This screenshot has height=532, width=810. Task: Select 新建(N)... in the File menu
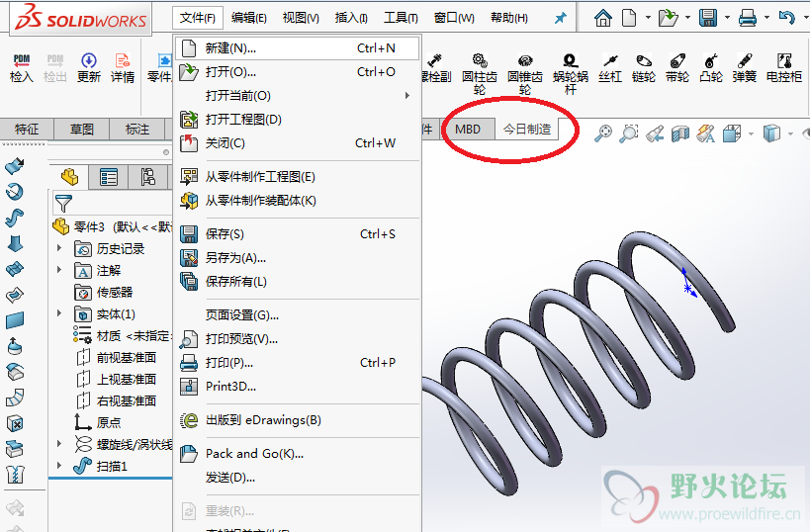tap(297, 48)
